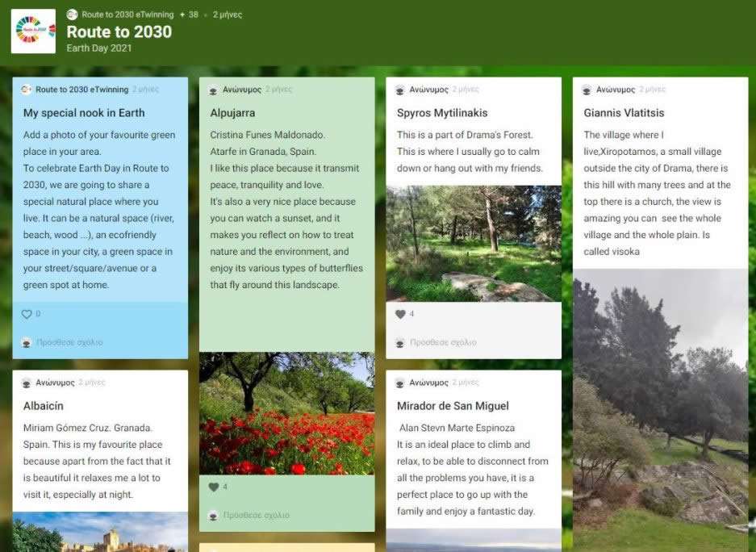Open the forest photo in Spyros Mytilinakis post
This screenshot has width=756, height=552.
coord(474,244)
